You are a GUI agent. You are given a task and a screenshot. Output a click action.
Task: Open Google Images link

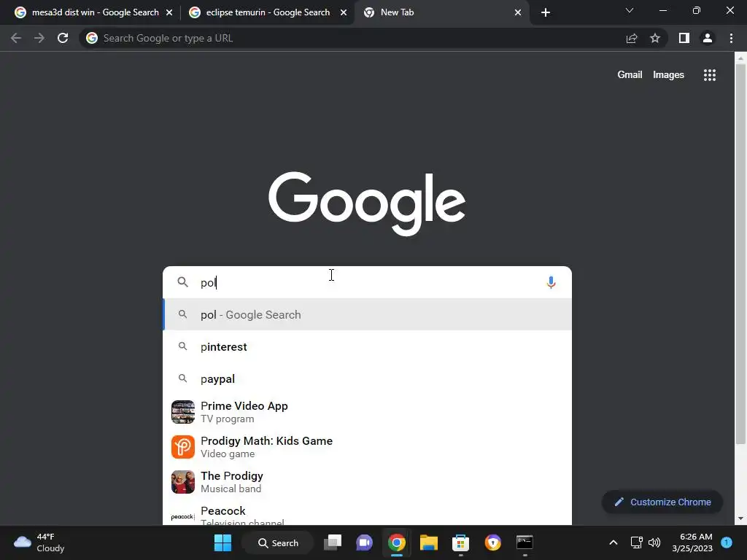click(668, 75)
